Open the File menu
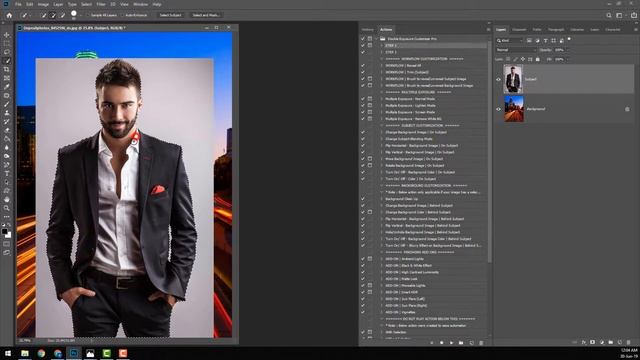Screen dimensions: 640x360 tap(18, 4)
